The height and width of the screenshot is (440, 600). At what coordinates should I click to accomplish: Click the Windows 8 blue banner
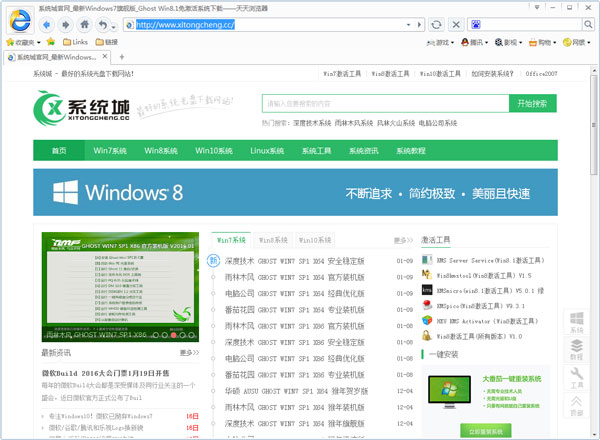pos(295,192)
